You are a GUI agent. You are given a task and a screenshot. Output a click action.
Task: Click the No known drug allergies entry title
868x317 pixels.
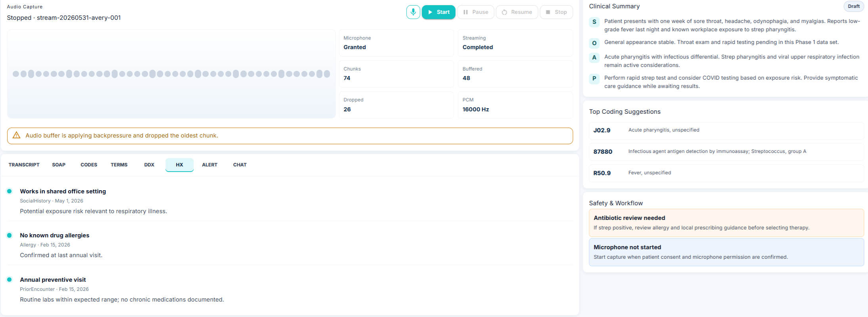tap(55, 235)
